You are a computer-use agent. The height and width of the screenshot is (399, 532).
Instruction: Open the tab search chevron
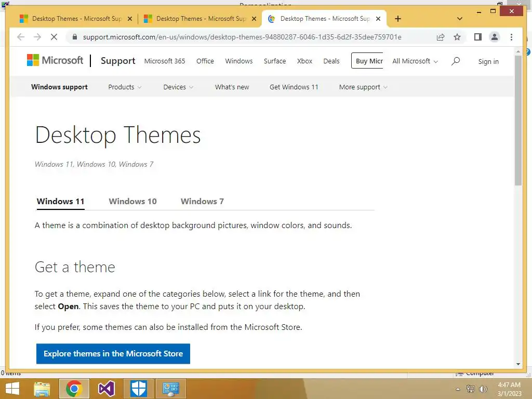click(460, 19)
